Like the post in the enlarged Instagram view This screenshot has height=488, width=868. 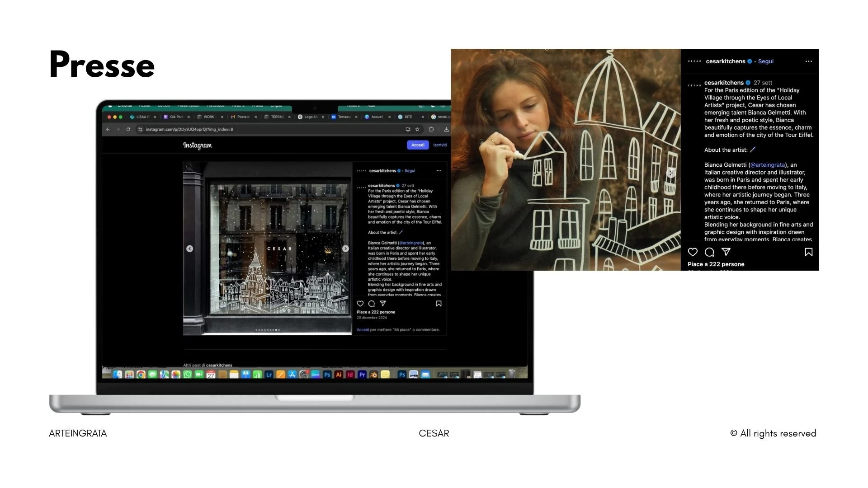click(693, 252)
